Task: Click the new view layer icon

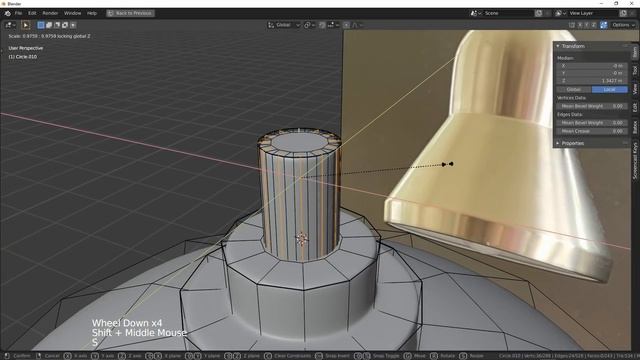Action: click(623, 13)
